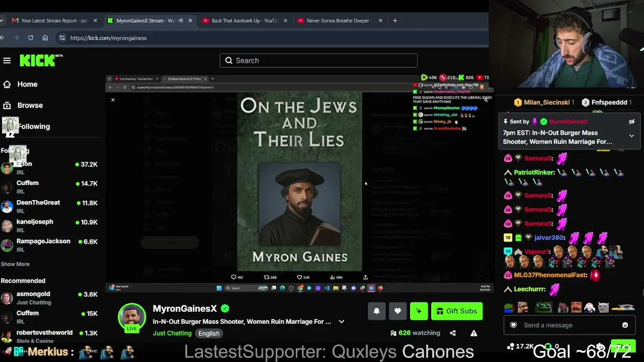Open the Just Chatting category link

(172, 333)
